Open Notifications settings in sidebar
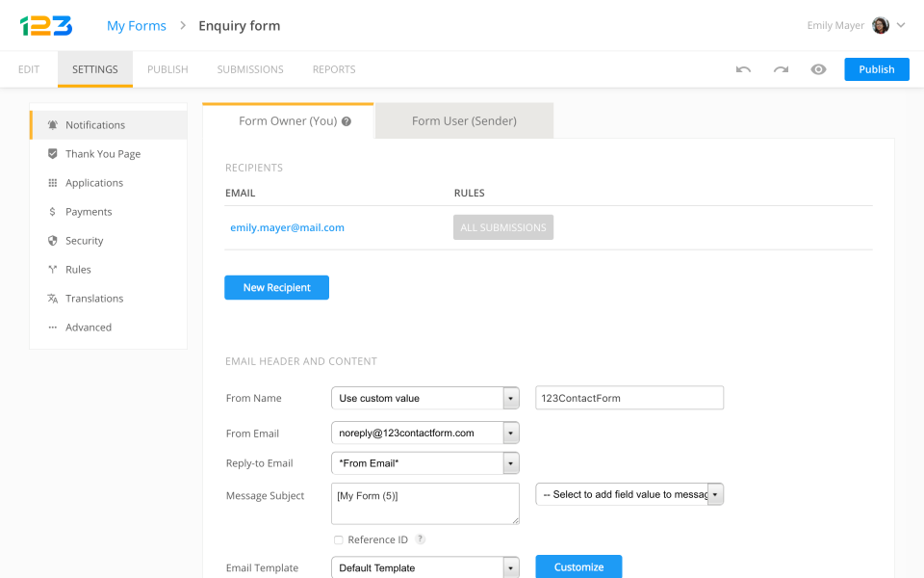 pos(95,125)
